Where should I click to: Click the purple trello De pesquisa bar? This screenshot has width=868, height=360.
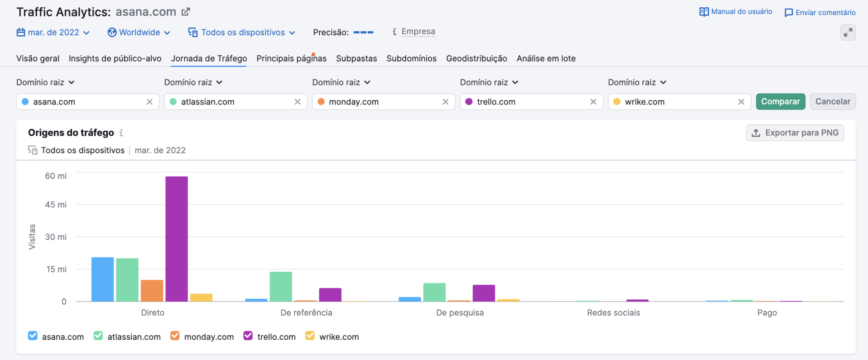tap(484, 293)
